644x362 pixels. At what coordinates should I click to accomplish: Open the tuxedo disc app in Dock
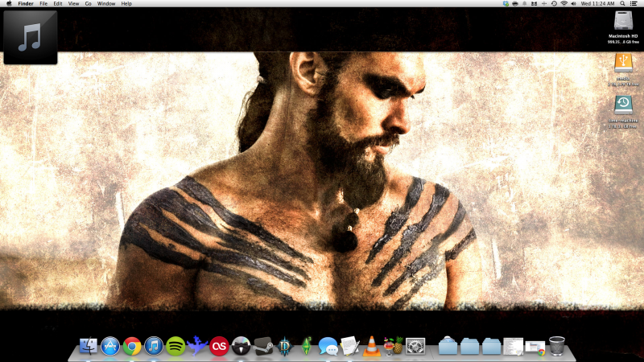point(241,346)
